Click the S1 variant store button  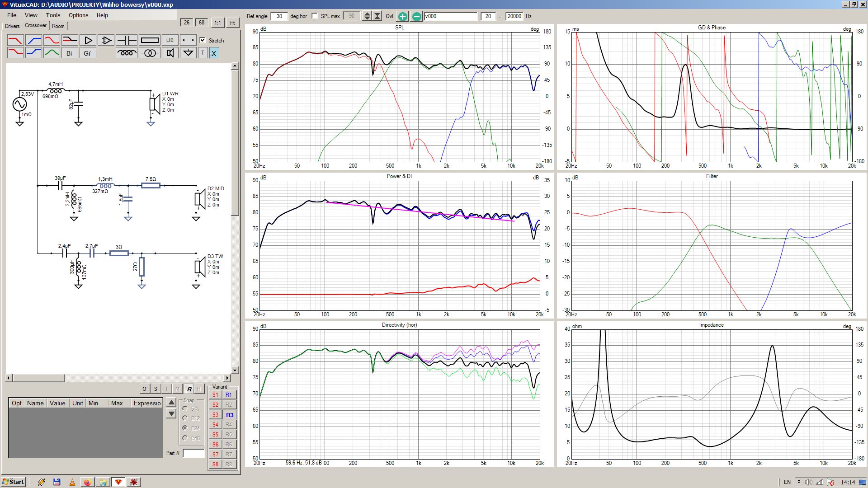tap(215, 395)
